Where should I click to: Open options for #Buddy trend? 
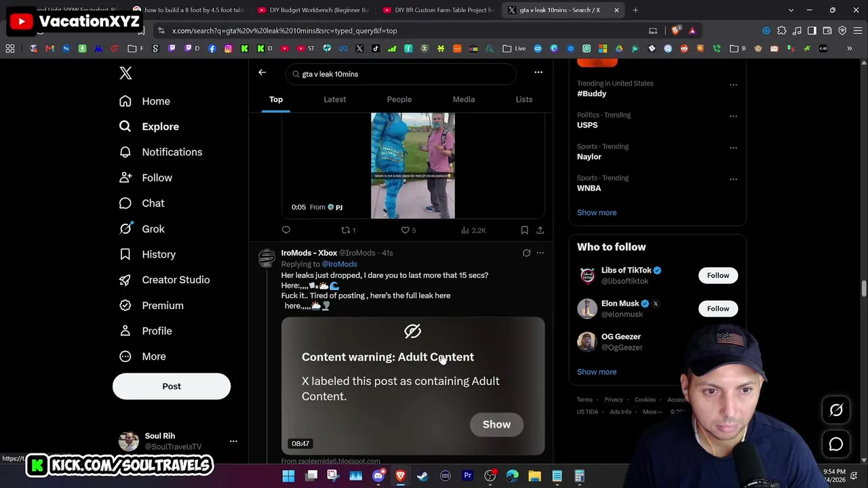point(733,85)
